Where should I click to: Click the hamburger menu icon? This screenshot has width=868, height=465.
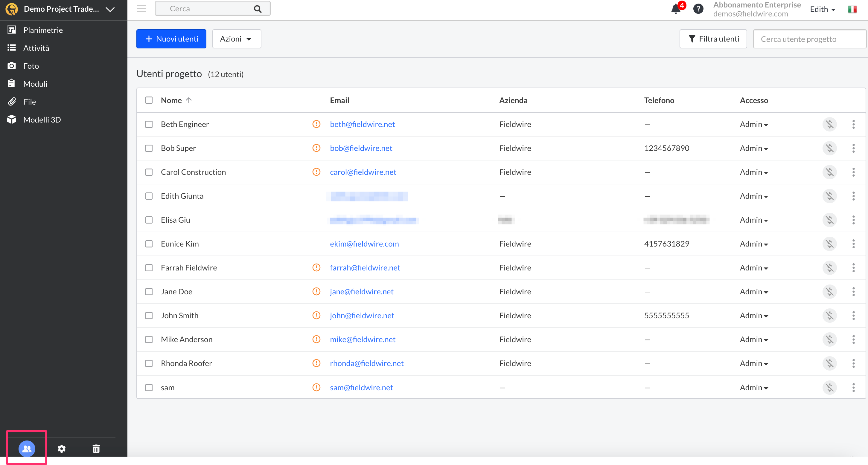click(141, 9)
